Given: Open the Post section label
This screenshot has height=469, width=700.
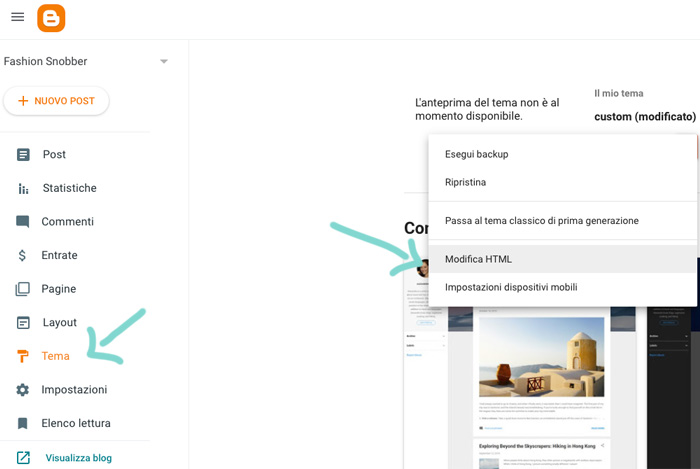Looking at the screenshot, I should [x=54, y=154].
